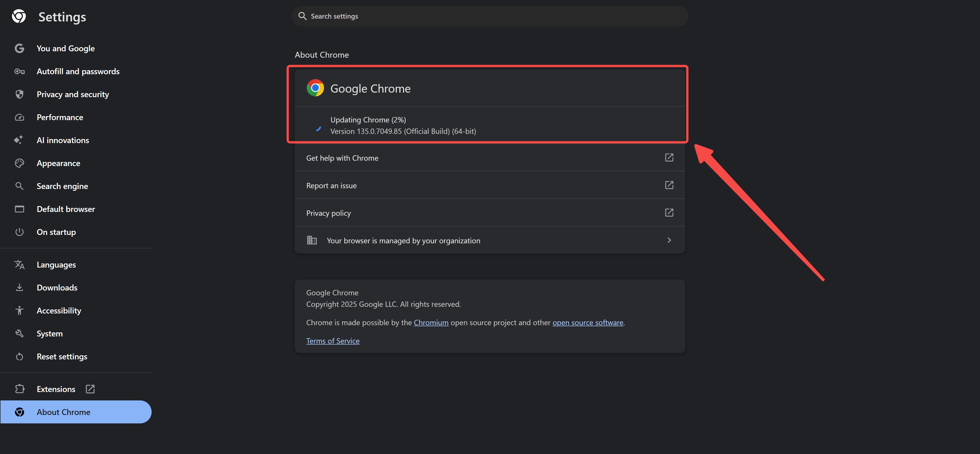Click the translate Languages icon

tap(19, 265)
